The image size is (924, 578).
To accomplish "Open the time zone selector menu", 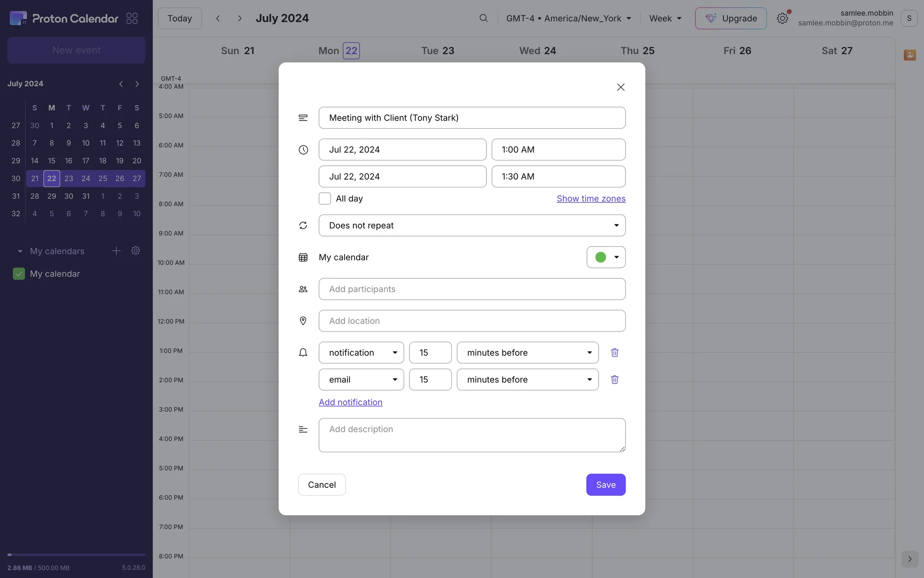I will coord(568,18).
